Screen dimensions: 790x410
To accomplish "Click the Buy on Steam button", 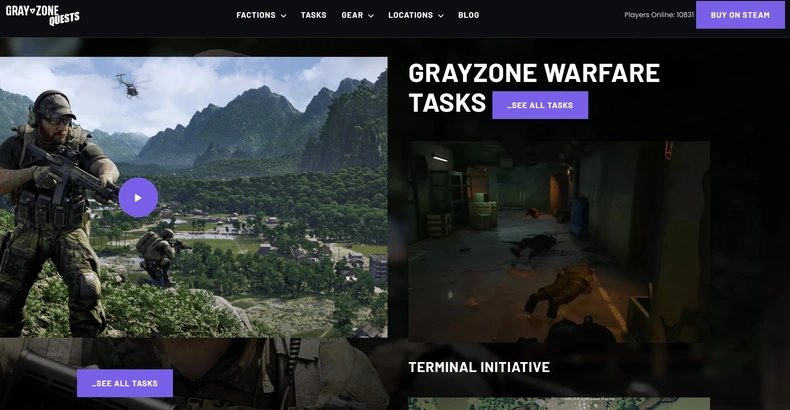I will coord(740,15).
